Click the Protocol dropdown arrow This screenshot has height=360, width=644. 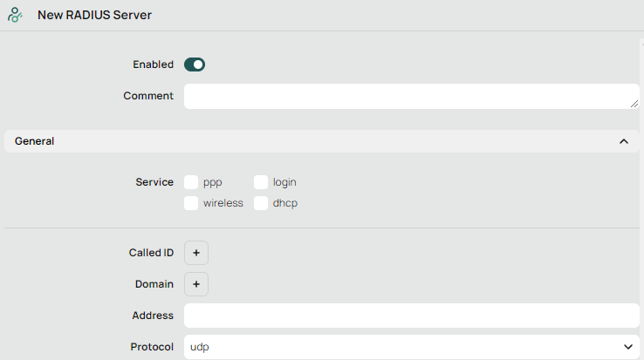628,347
